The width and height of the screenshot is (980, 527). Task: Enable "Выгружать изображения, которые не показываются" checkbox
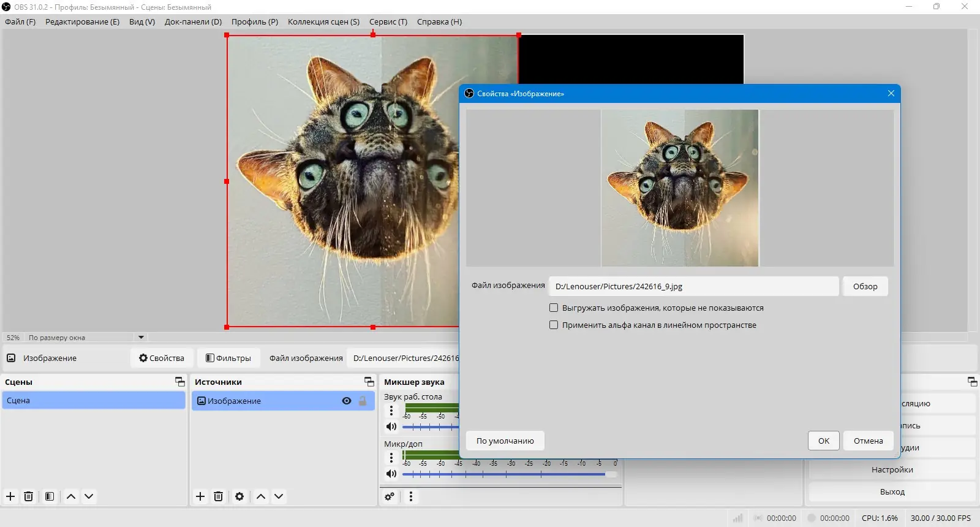[554, 308]
